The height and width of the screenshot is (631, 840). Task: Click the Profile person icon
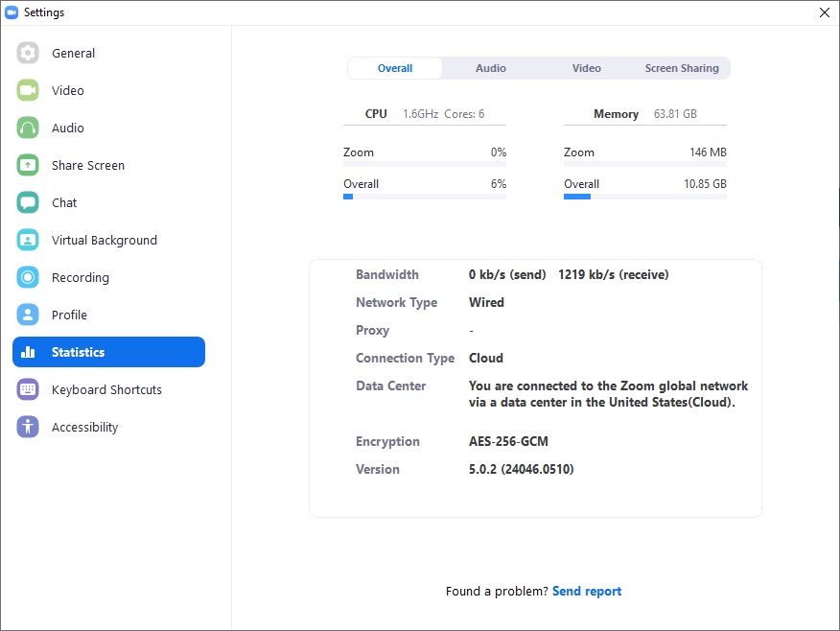click(x=28, y=315)
